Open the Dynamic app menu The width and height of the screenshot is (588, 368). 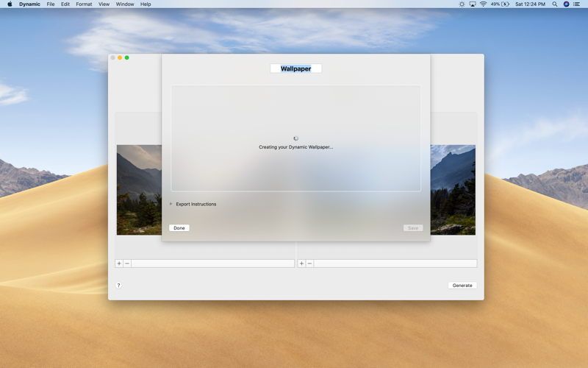coord(29,4)
